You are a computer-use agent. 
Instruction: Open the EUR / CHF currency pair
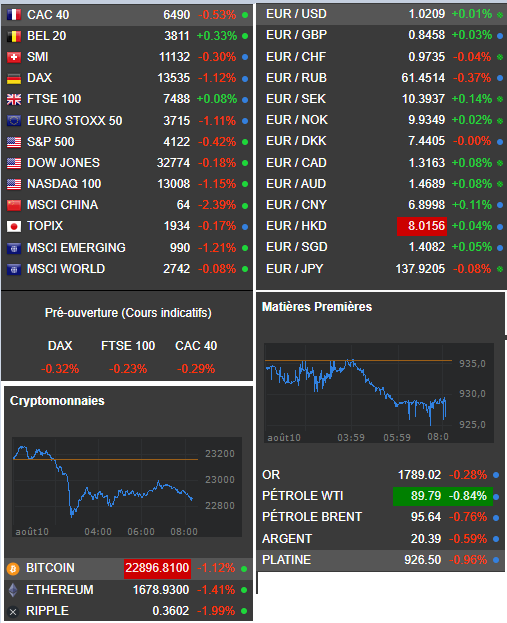296,57
